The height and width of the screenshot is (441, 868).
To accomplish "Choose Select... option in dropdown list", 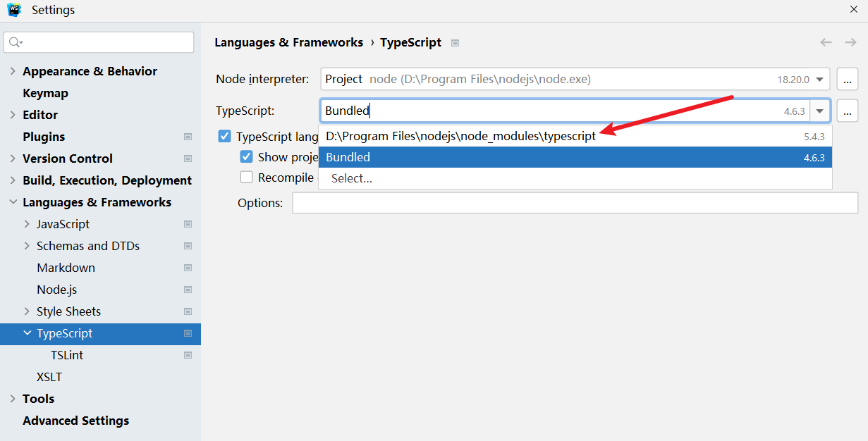I will pyautogui.click(x=575, y=178).
